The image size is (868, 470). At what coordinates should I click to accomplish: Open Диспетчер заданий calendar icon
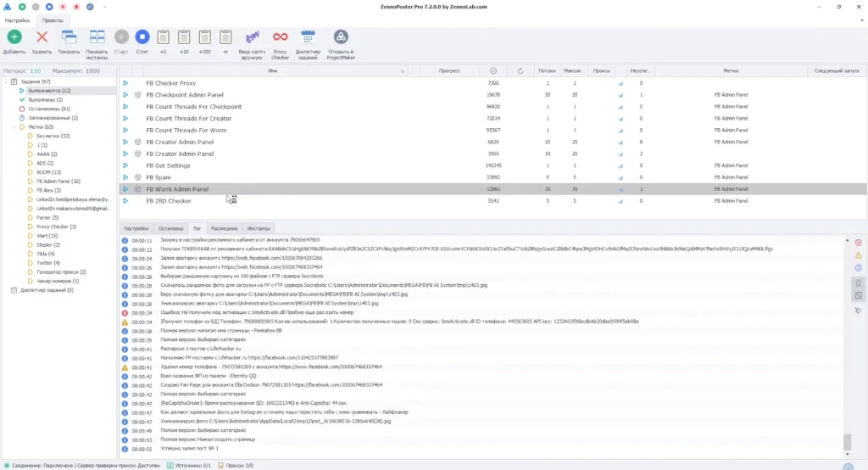pos(308,36)
